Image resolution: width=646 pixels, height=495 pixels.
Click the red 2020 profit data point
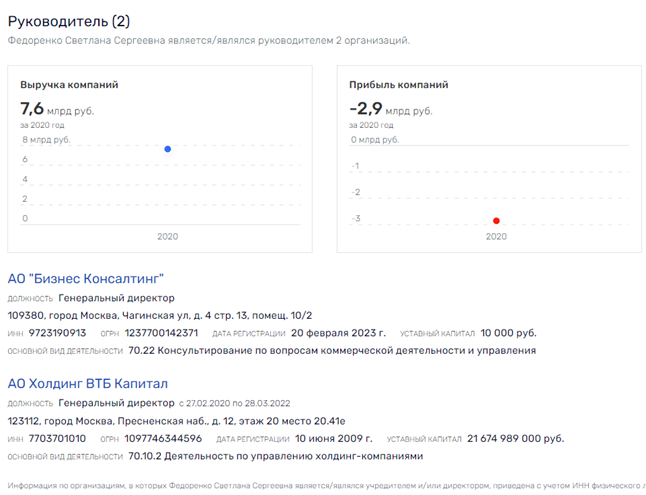(x=496, y=221)
